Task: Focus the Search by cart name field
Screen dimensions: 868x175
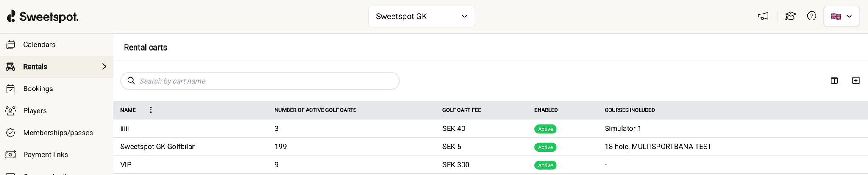Action: 267,81
